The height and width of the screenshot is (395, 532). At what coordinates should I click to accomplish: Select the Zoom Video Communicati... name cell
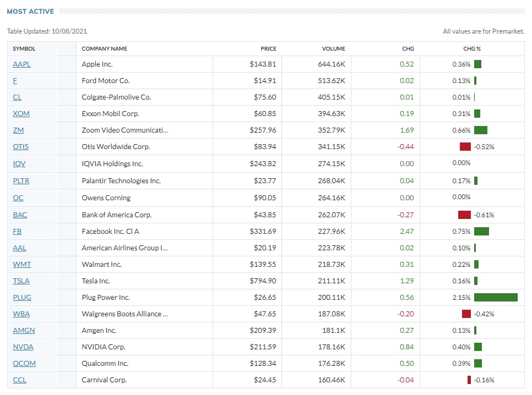tap(125, 130)
